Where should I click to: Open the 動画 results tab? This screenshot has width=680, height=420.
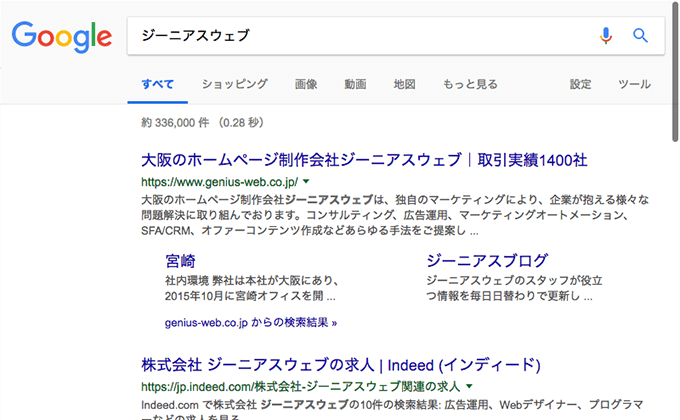point(355,84)
